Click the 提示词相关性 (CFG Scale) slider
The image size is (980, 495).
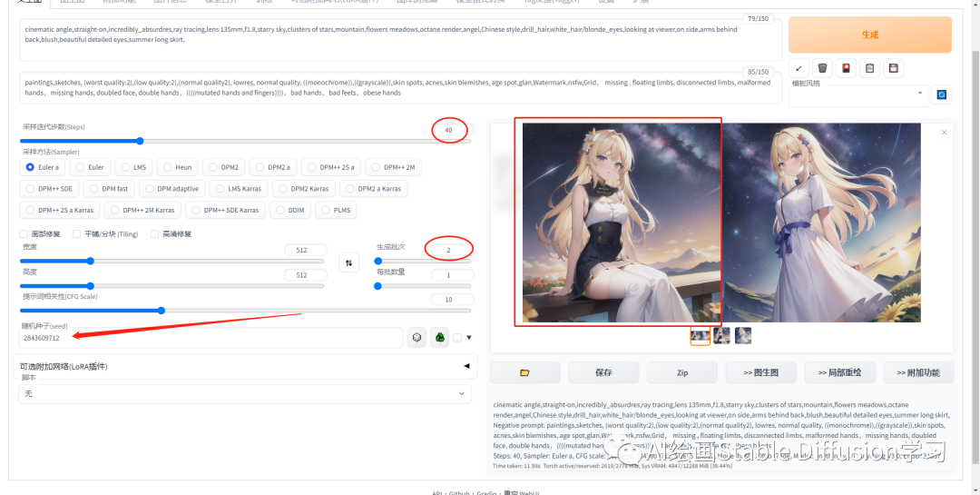click(246, 311)
